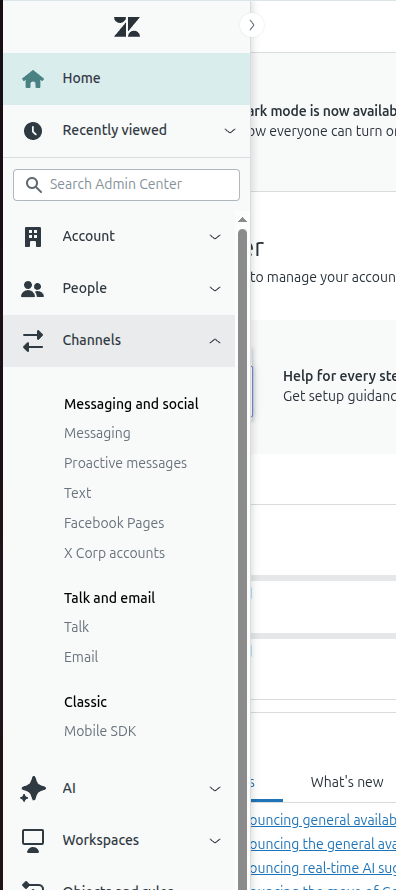
Task: Expand the Account section chevron
Action: coord(215,237)
